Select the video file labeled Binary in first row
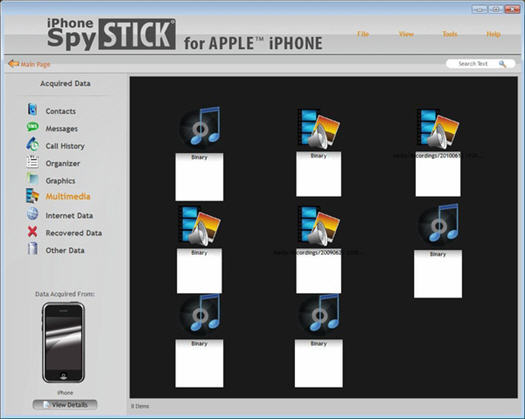Image resolution: width=525 pixels, height=419 pixels. [x=319, y=128]
